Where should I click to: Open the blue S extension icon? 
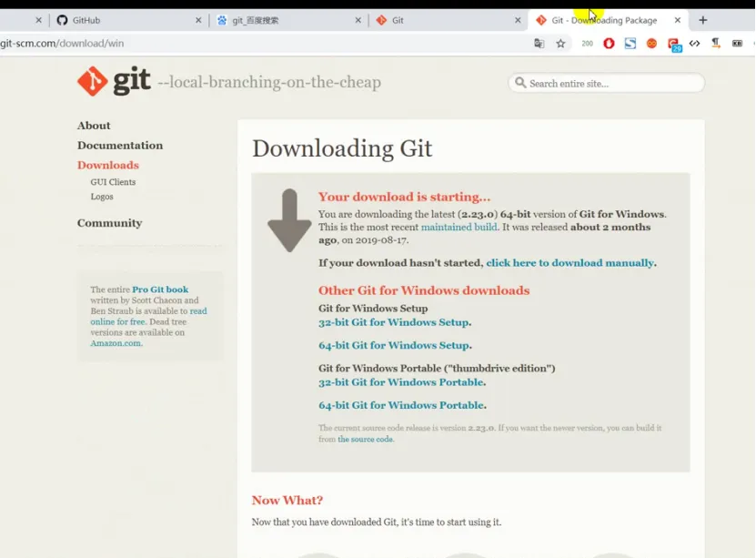click(x=630, y=44)
